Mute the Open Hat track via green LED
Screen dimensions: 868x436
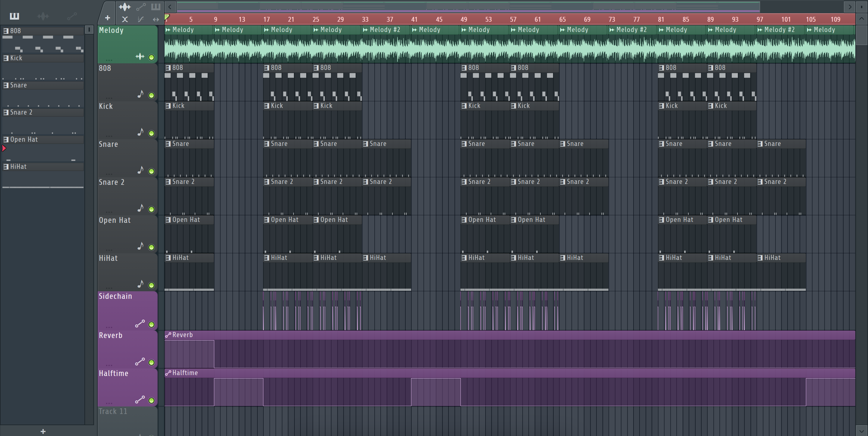tap(152, 248)
